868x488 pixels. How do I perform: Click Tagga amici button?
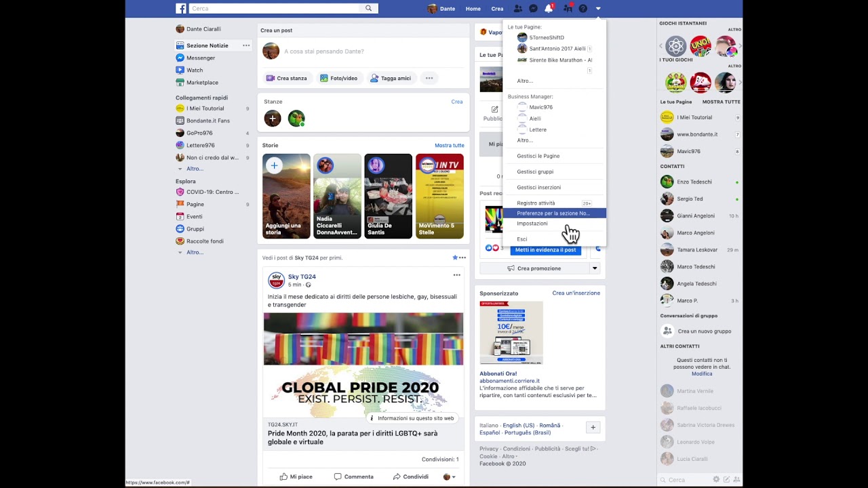(x=391, y=78)
